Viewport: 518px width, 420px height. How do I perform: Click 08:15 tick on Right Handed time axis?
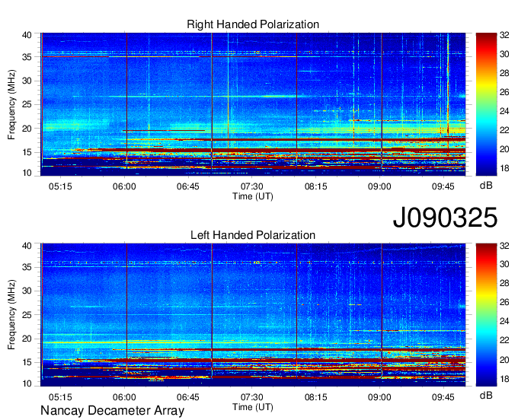coord(315,186)
